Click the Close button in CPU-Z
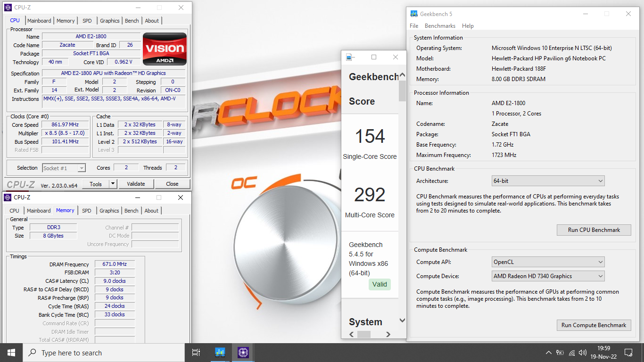 (x=172, y=184)
